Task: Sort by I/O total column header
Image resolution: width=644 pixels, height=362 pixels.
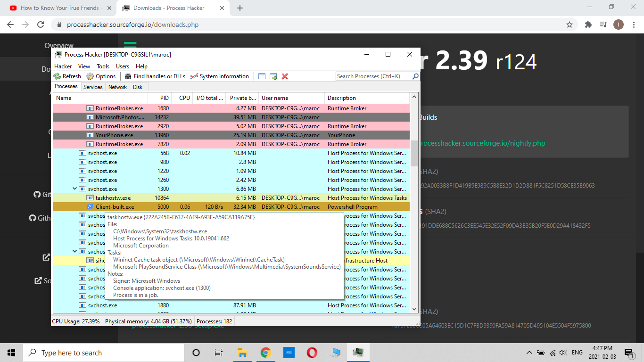Action: (209, 98)
